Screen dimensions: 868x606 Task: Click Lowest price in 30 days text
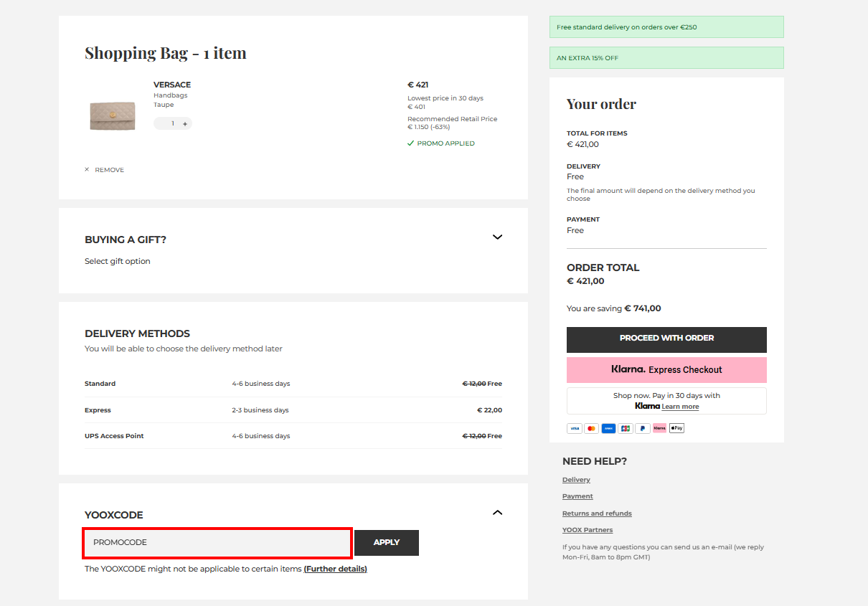coord(445,98)
